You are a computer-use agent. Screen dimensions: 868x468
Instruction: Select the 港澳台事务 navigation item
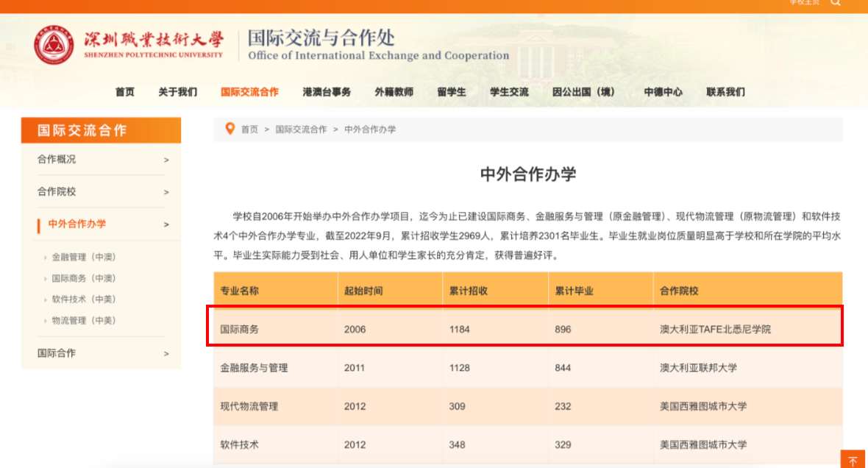(x=327, y=92)
